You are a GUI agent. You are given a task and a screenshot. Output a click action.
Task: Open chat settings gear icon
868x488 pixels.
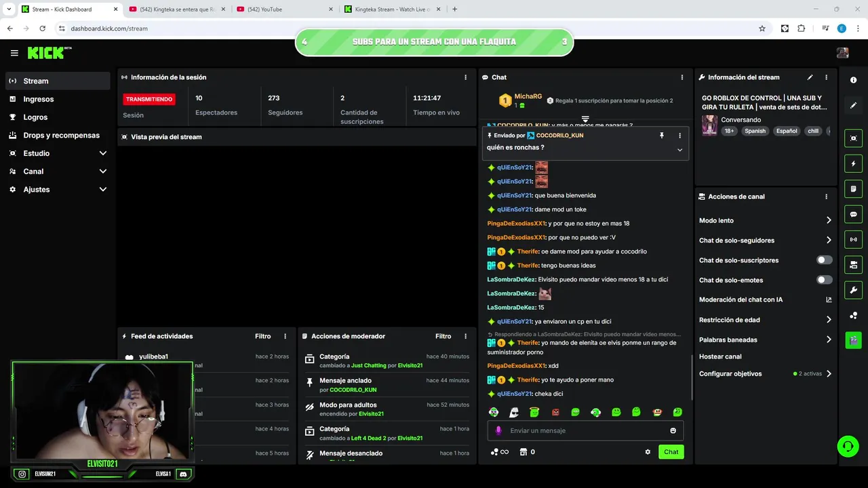648,452
